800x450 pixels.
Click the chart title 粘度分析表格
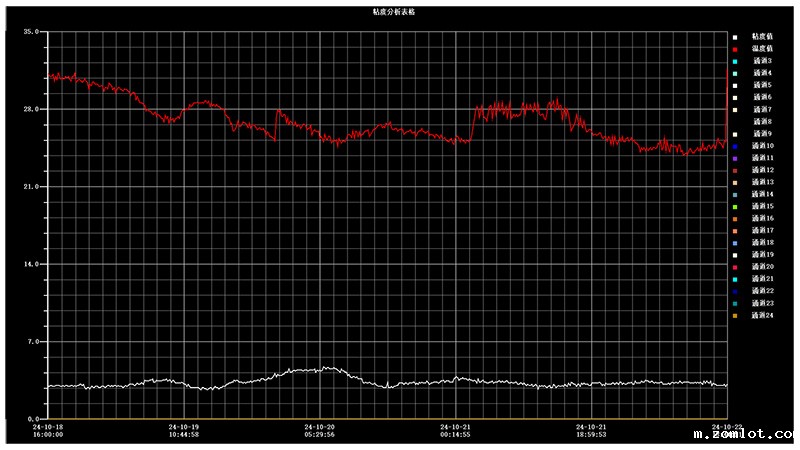pos(393,10)
